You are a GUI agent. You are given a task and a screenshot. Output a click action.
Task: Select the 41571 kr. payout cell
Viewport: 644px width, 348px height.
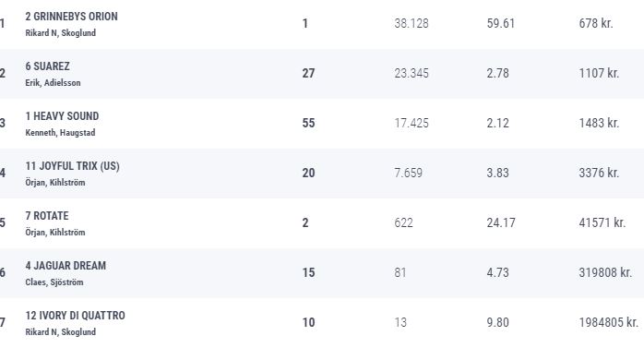602,222
